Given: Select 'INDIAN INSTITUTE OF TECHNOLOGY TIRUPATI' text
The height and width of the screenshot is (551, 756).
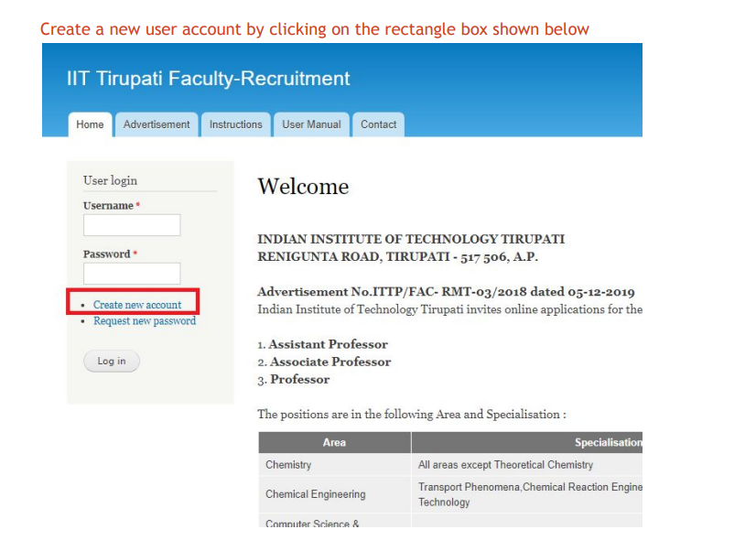Looking at the screenshot, I should 411,239.
